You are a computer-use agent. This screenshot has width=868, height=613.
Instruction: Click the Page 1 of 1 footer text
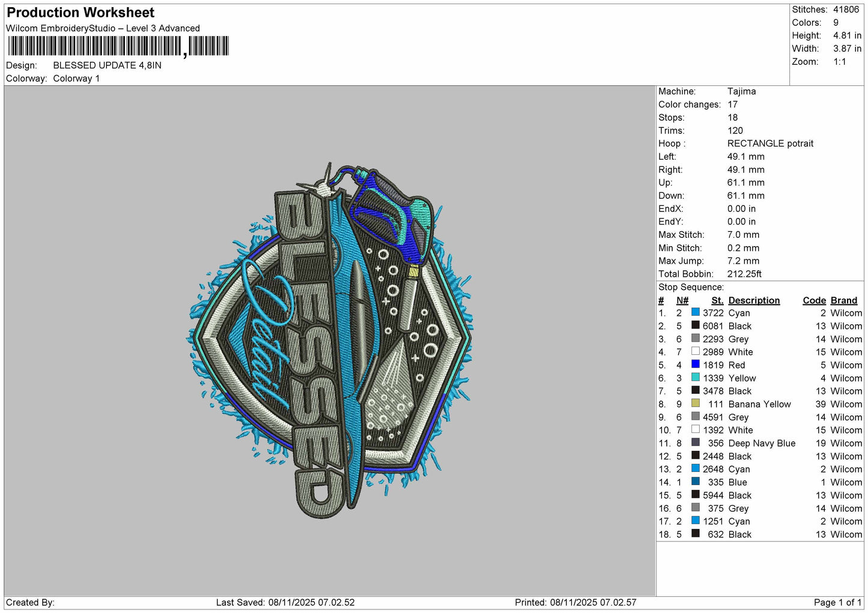837,602
